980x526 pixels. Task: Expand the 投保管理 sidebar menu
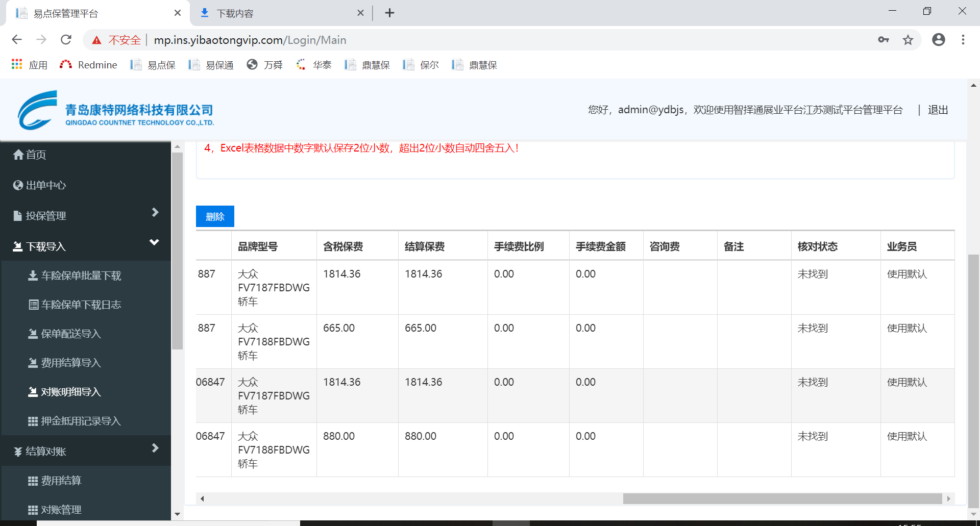pos(86,216)
